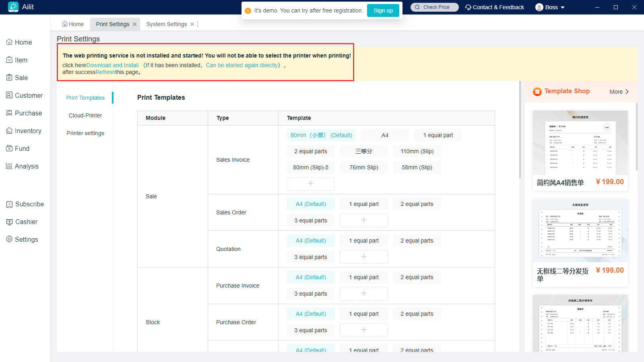Screen dimensions: 644x362
Task: Click the Settings gear icon in the sidebar
Action: (x=9, y=239)
